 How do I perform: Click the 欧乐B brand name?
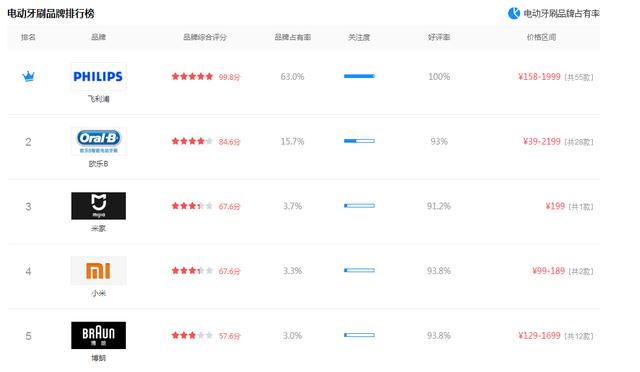98,164
